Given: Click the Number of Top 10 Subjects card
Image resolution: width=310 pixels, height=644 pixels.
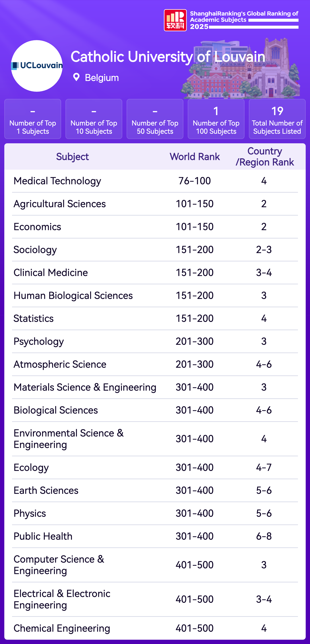Looking at the screenshot, I should coord(94,119).
